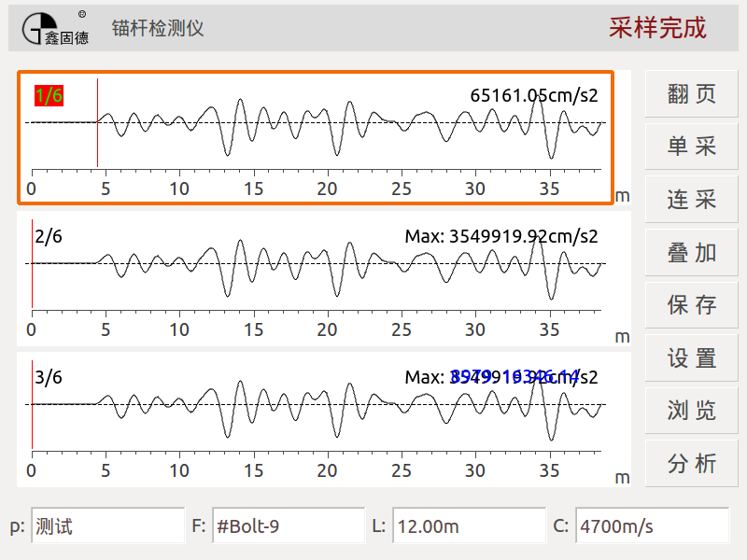
Task: Start continuous sampling with 连采
Action: 691,199
